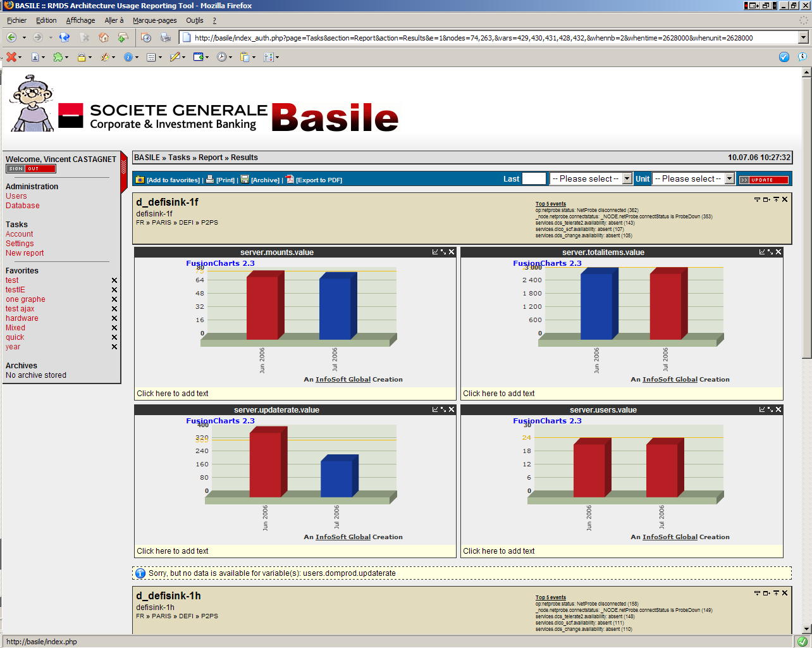
Task: Open the Aller à menu
Action: point(114,20)
